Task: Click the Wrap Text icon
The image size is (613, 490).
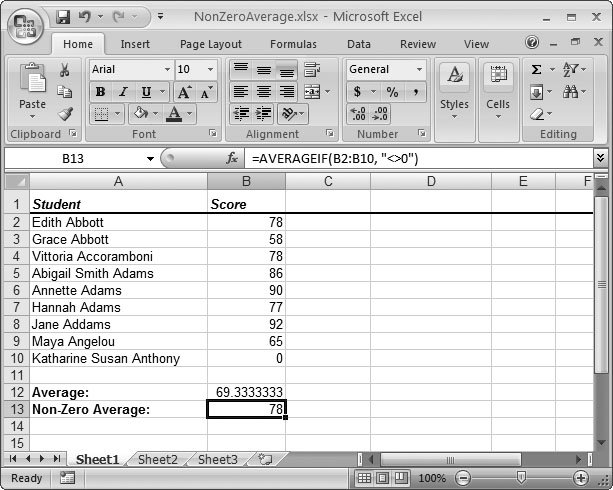Action: click(312, 70)
